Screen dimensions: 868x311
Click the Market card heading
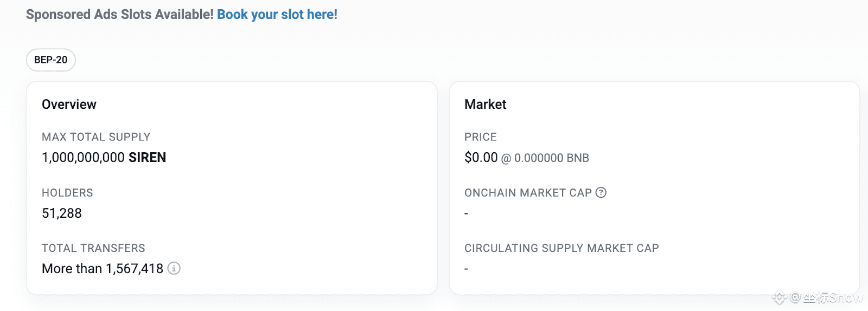coord(485,105)
